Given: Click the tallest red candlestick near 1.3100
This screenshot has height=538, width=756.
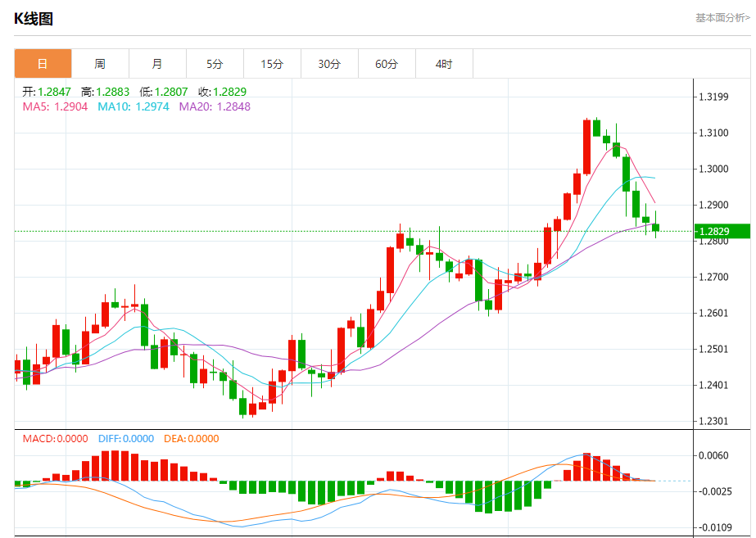Looking at the screenshot, I should click(x=586, y=147).
